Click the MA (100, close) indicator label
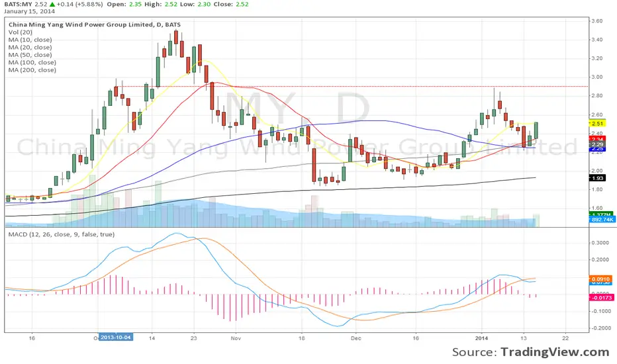This screenshot has height=364, width=617. tap(32, 62)
